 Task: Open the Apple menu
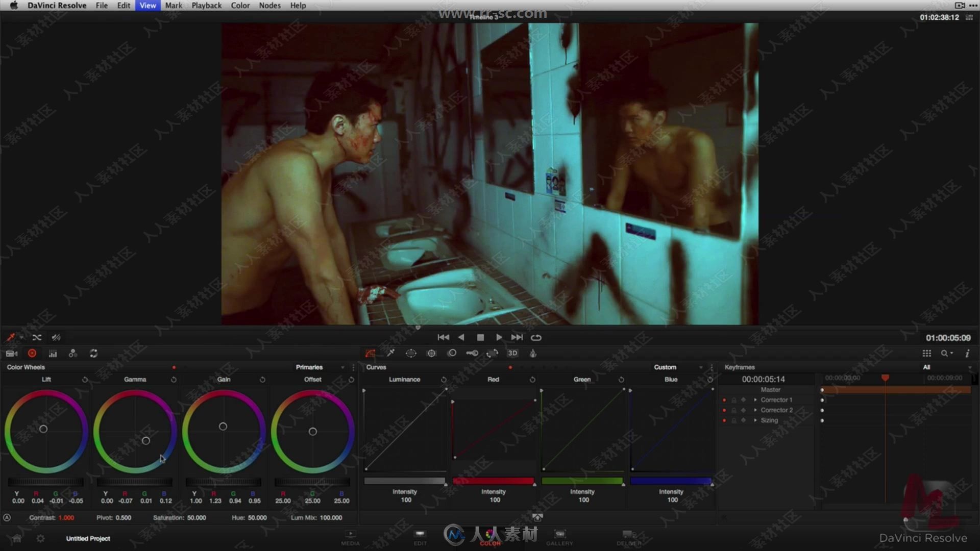tap(14, 5)
